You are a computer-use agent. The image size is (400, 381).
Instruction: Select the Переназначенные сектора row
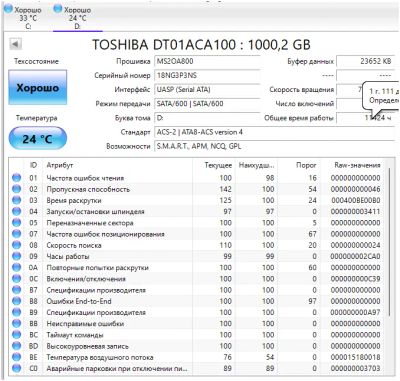click(x=197, y=223)
